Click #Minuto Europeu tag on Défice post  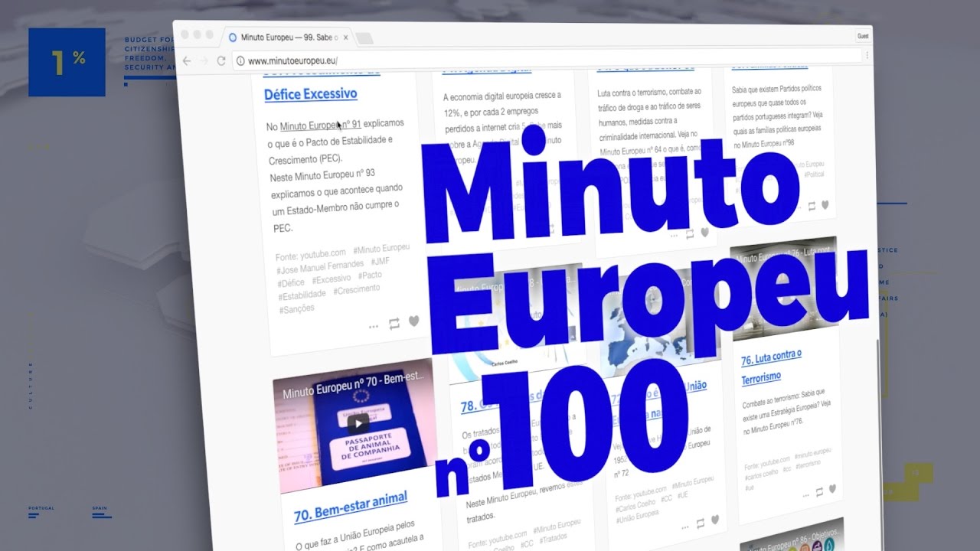click(x=381, y=249)
